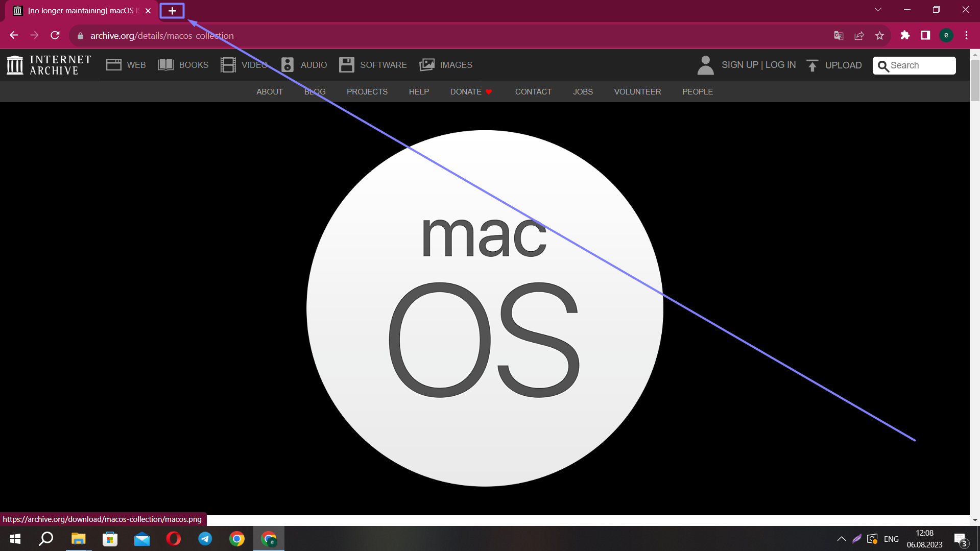Image resolution: width=980 pixels, height=551 pixels.
Task: Share this page icon
Action: pos(859,36)
